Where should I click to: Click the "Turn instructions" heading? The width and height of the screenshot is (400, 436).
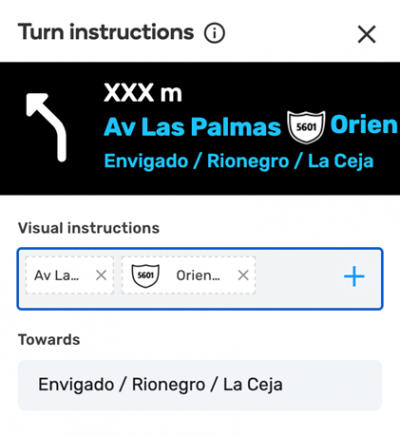[x=106, y=32]
